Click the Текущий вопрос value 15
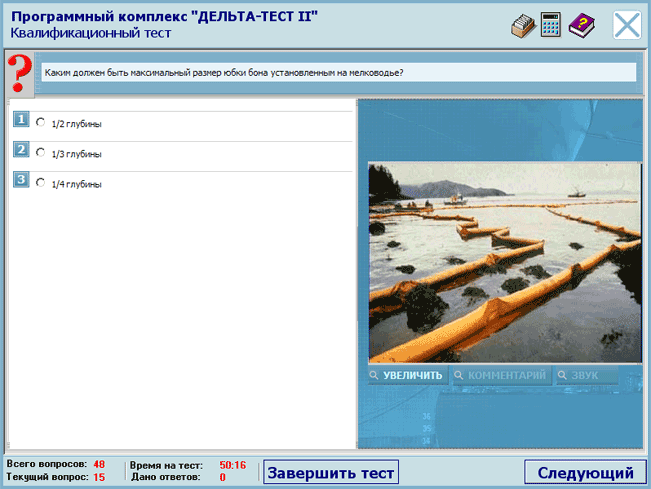 [99, 477]
